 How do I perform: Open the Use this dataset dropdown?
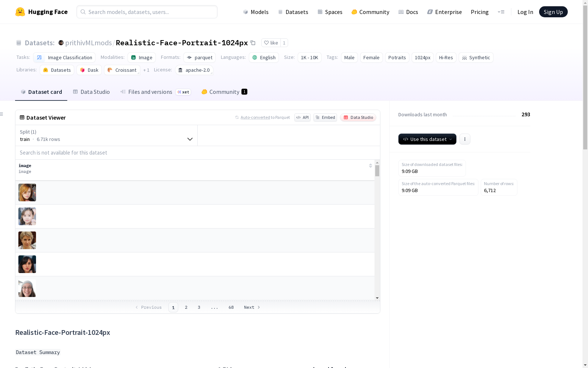427,139
